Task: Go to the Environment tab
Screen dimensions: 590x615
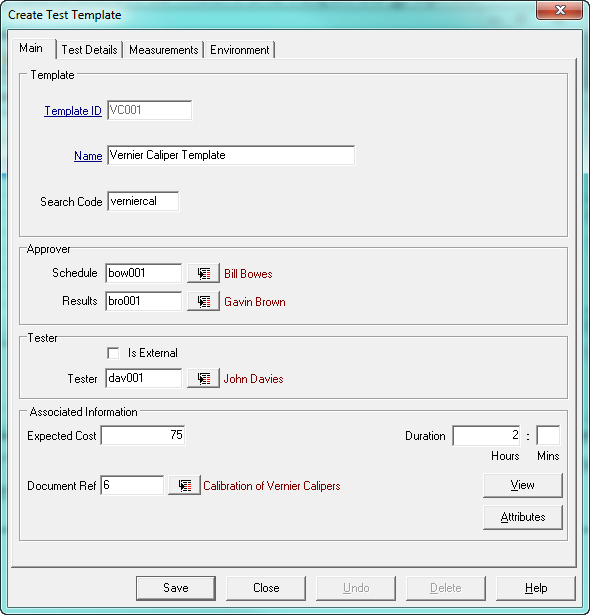Action: click(240, 50)
